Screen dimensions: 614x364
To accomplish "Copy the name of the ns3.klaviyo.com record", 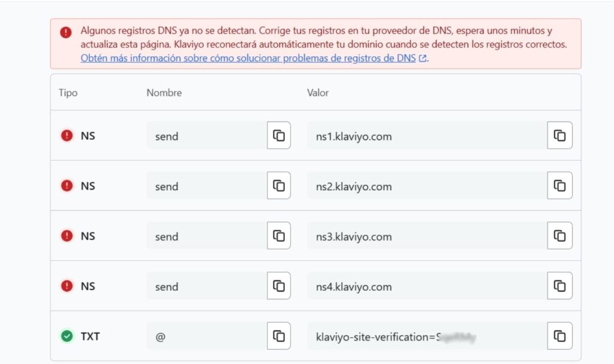I will [x=279, y=236].
